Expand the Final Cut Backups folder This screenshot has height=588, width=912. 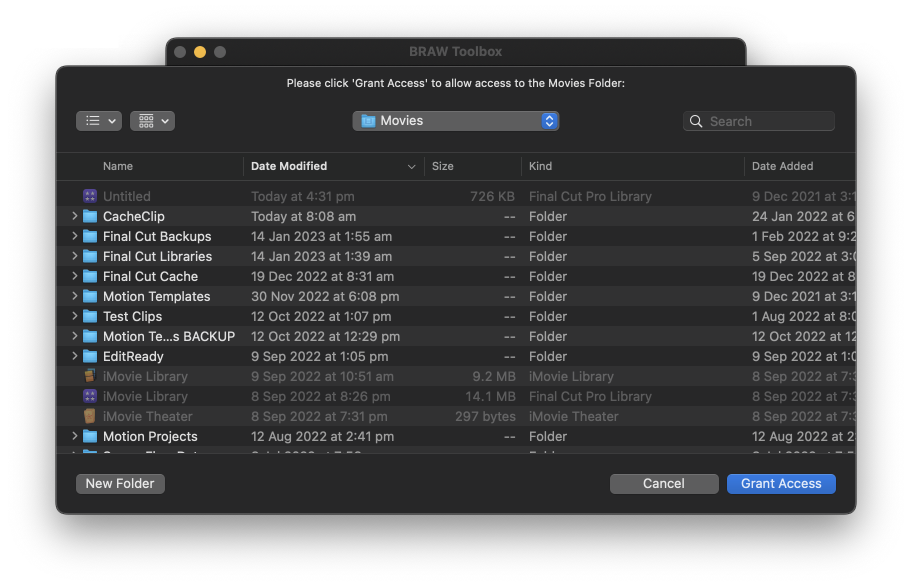[x=74, y=236]
